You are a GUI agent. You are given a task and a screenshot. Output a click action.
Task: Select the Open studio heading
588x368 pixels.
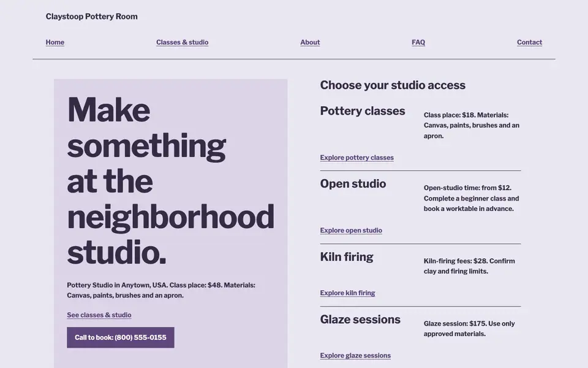pyautogui.click(x=353, y=184)
